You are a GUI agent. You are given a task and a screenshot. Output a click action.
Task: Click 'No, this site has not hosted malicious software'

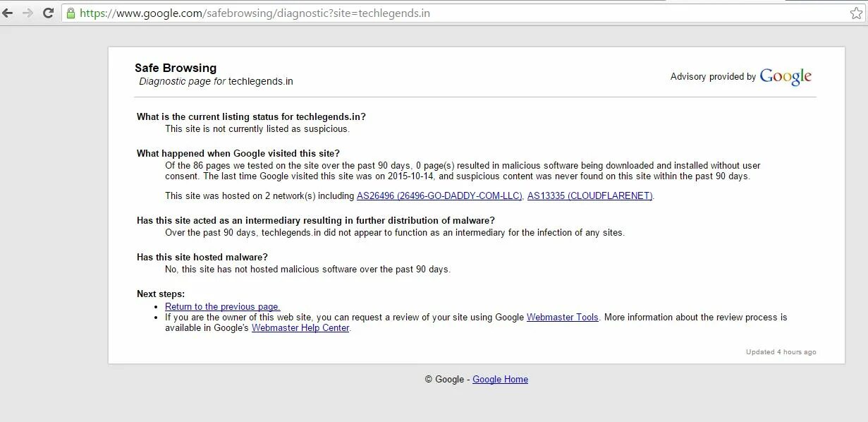click(x=307, y=269)
